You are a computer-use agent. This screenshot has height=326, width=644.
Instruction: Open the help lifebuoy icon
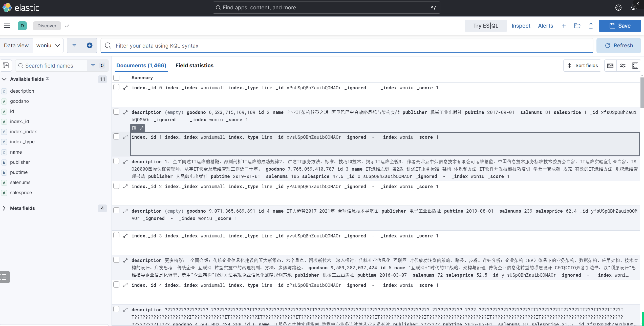coord(618,8)
